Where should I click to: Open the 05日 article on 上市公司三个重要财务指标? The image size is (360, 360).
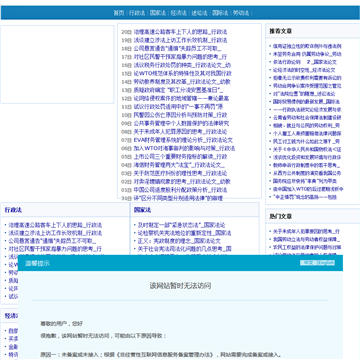180,157
